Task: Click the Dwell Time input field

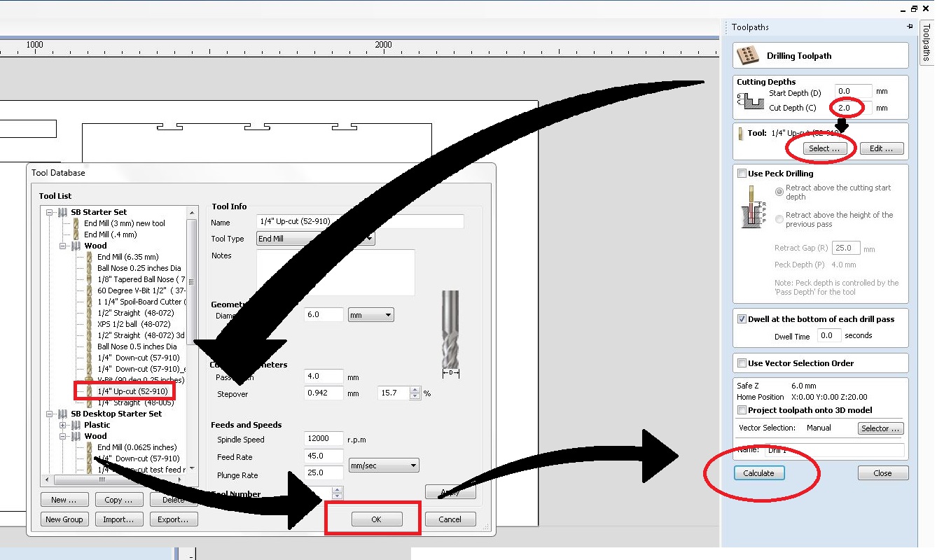Action: (x=828, y=336)
